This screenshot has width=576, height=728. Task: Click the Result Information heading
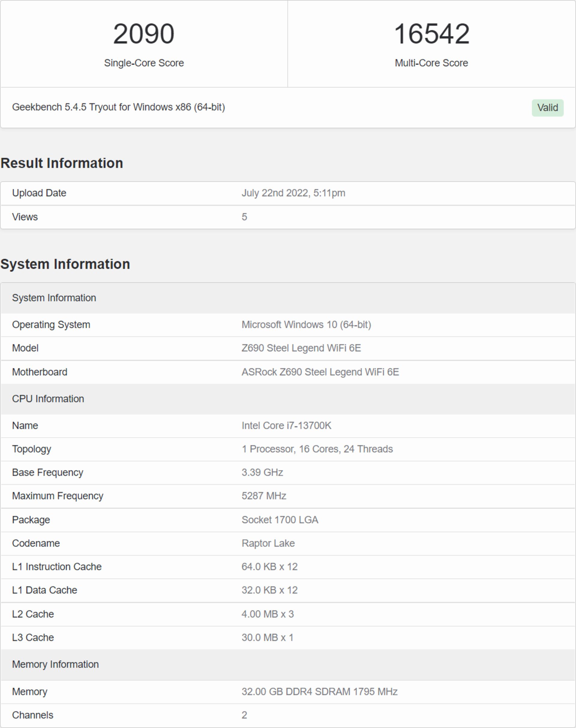coord(62,163)
